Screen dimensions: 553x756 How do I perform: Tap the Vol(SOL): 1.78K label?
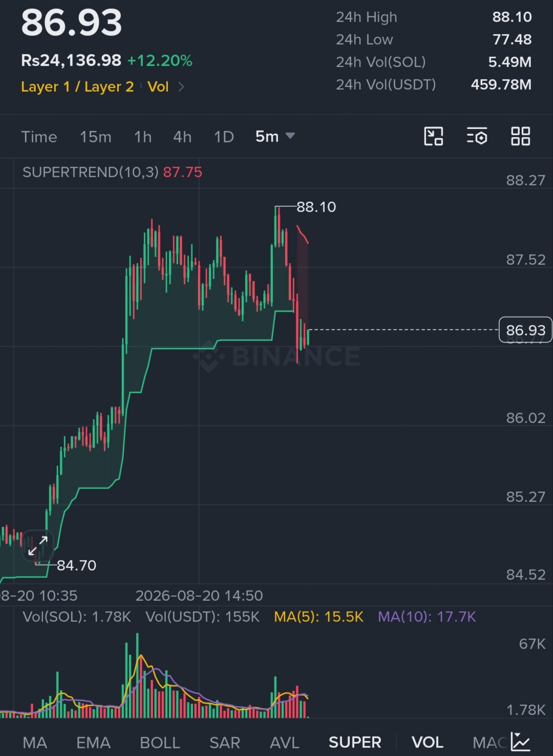coord(77,616)
